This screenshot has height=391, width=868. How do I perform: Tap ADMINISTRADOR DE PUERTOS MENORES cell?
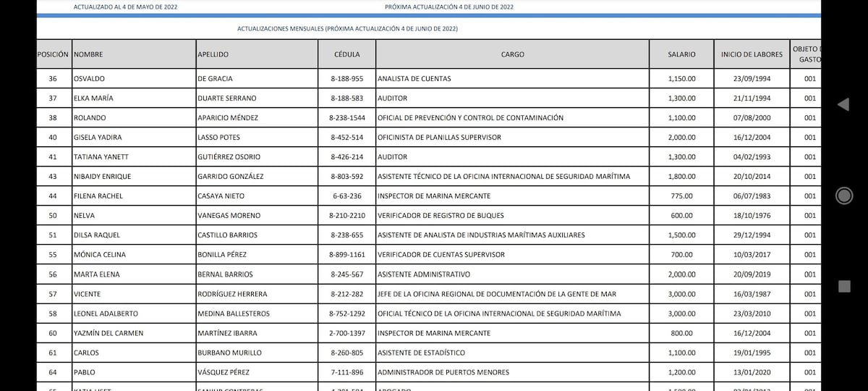click(443, 372)
